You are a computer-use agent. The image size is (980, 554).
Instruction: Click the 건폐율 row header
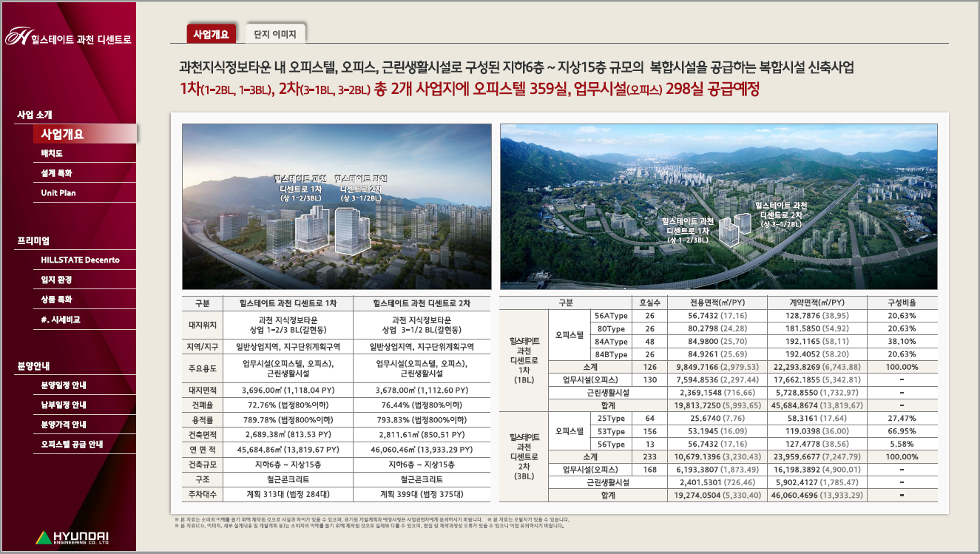click(203, 405)
